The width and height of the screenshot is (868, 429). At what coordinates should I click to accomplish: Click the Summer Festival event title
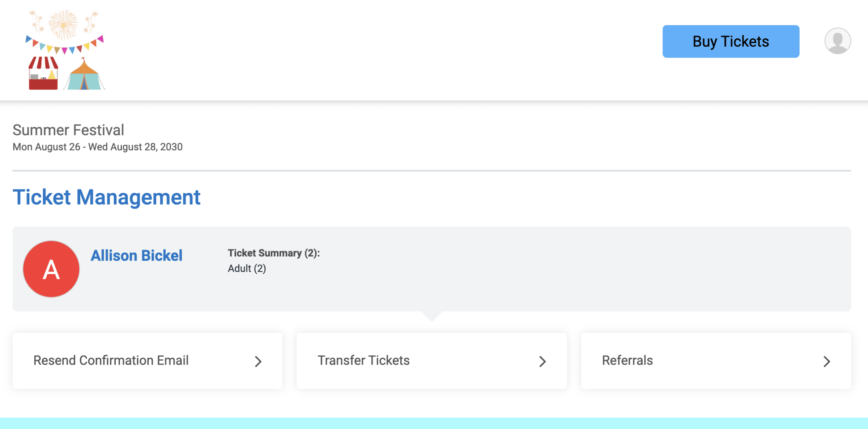68,130
